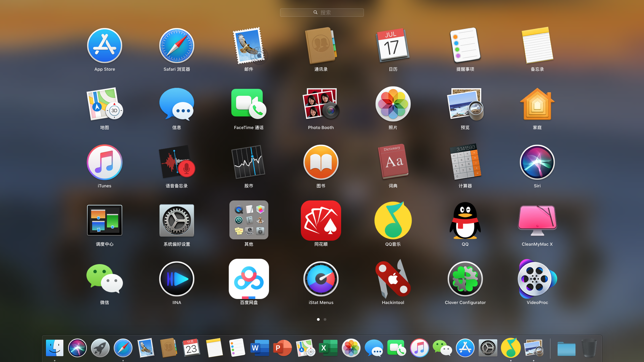
Task: Launch iStat Menus
Action: coord(321,279)
